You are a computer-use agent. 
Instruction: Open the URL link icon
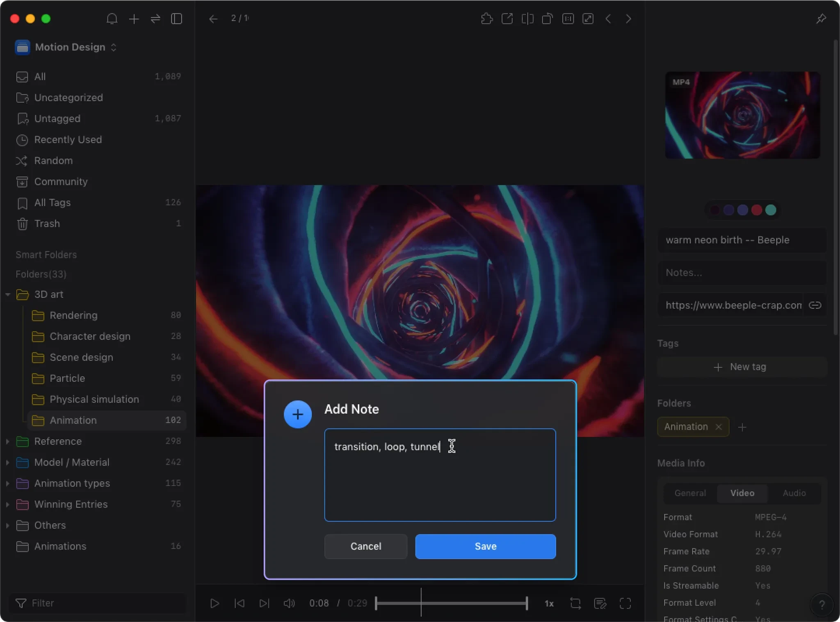pyautogui.click(x=815, y=305)
